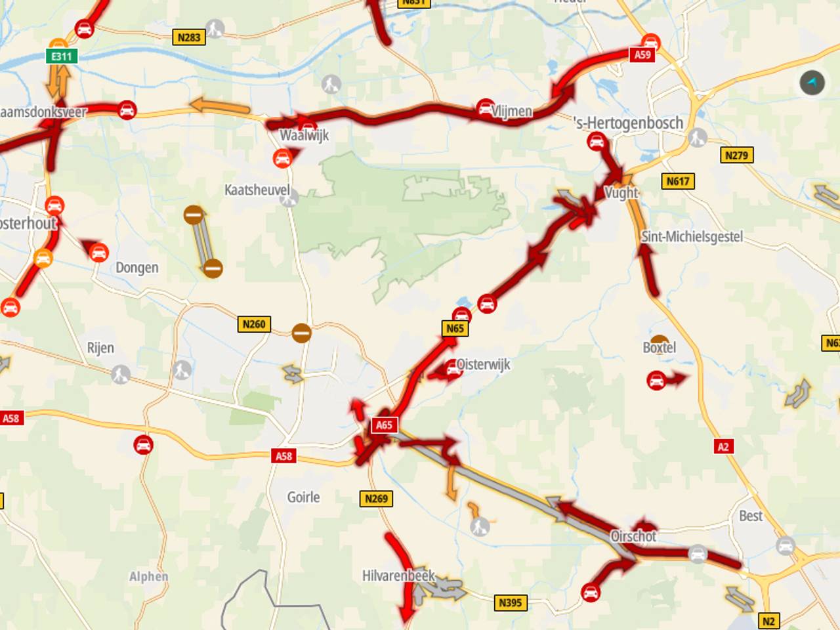840x630 pixels.
Task: Select the A65 road shield
Action: [x=384, y=425]
